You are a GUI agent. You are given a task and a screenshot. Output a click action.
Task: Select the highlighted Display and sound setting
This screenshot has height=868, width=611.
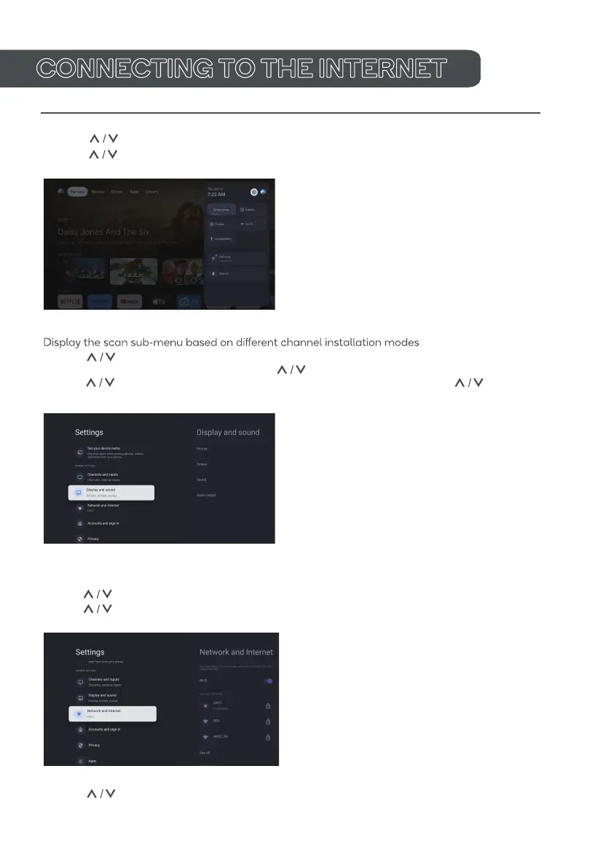pos(111,493)
